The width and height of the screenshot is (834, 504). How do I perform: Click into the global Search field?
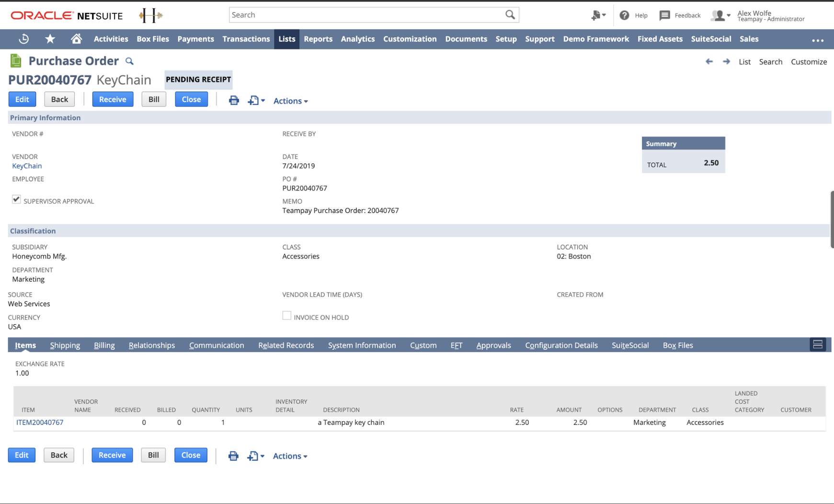pos(367,15)
